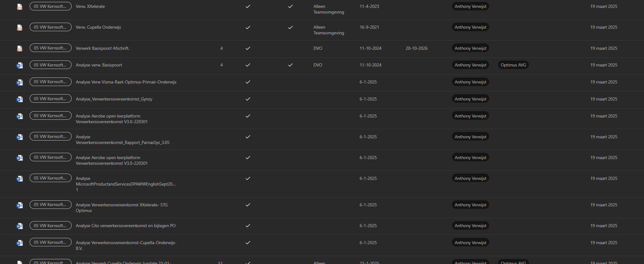644x264 pixels.
Task: Open PDF icon for Verw. XXelerate
Action: 20,7
